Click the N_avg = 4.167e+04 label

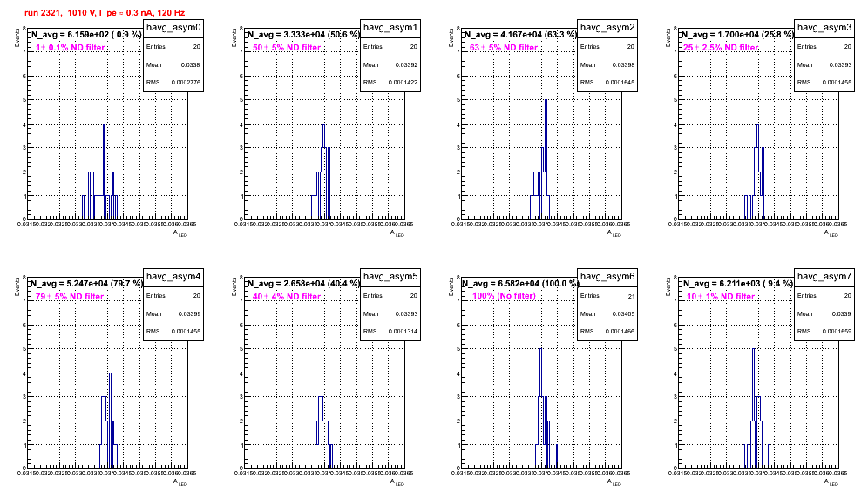tap(519, 35)
